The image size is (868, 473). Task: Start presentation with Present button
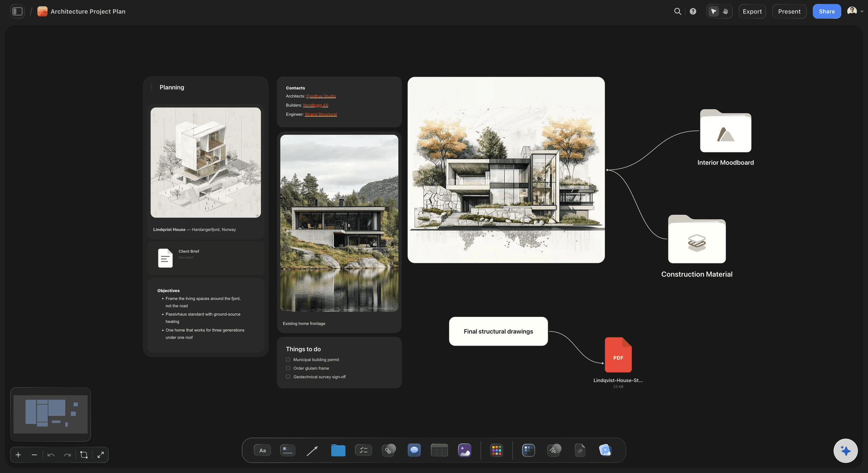(x=789, y=11)
